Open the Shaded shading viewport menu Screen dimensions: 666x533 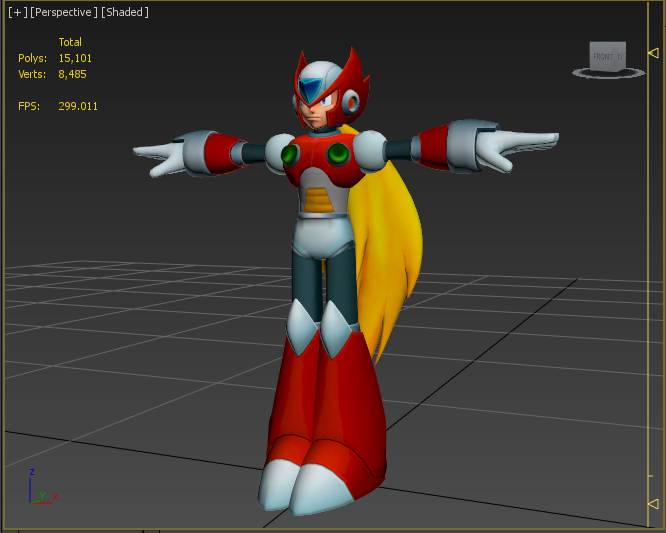pos(125,12)
